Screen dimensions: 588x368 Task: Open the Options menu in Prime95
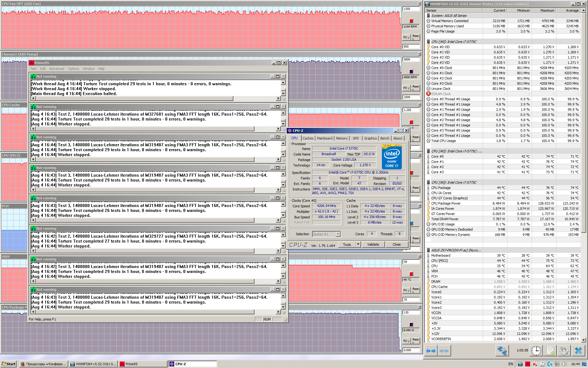pos(73,69)
